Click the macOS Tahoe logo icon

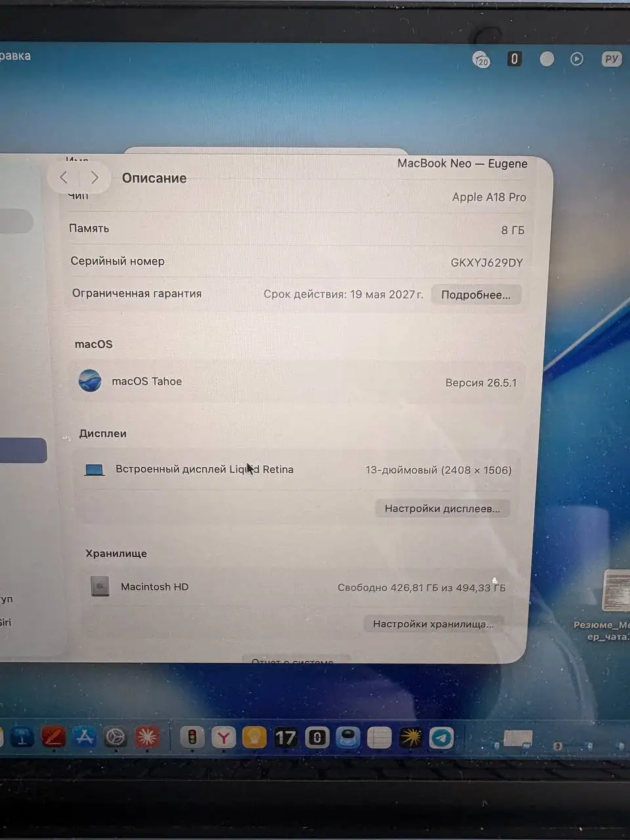pos(90,381)
